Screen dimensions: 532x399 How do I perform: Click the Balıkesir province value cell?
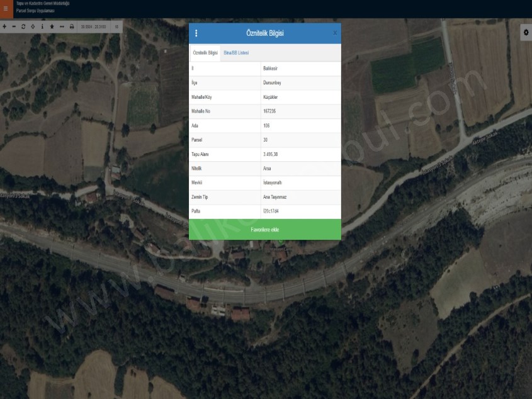point(300,68)
